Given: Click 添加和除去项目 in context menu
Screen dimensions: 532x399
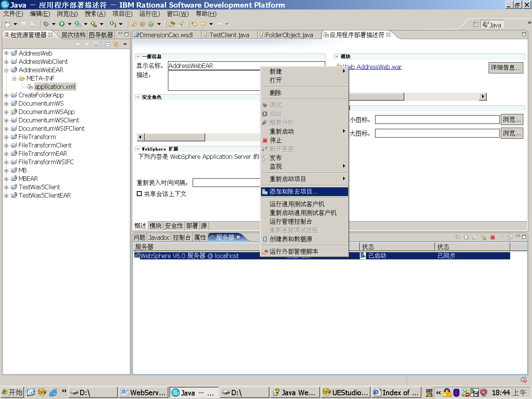Looking at the screenshot, I should point(304,192).
